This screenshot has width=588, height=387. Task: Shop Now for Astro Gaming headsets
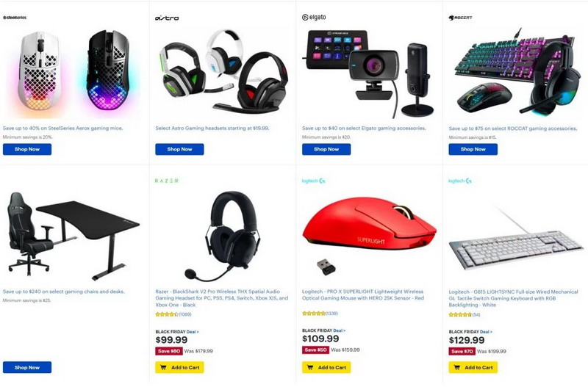(x=179, y=149)
